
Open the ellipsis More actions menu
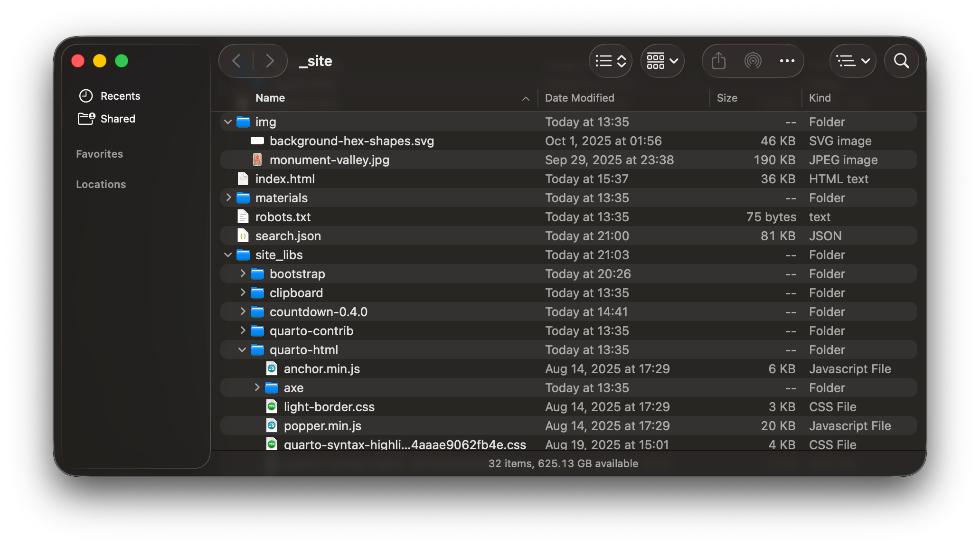click(787, 61)
